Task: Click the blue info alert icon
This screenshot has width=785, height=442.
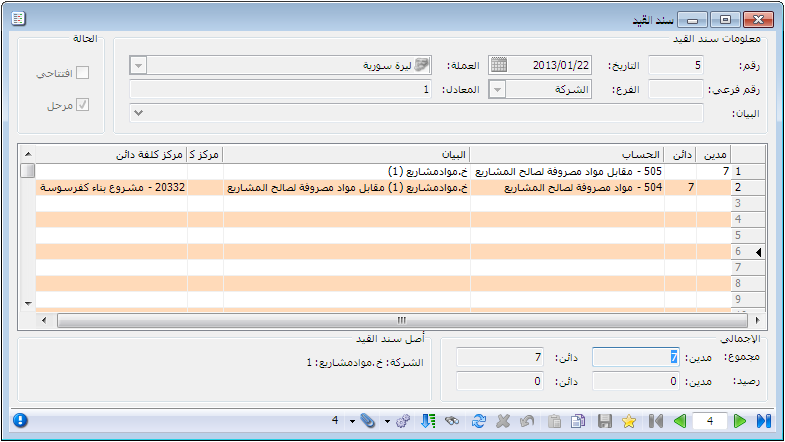Action: coord(20,420)
